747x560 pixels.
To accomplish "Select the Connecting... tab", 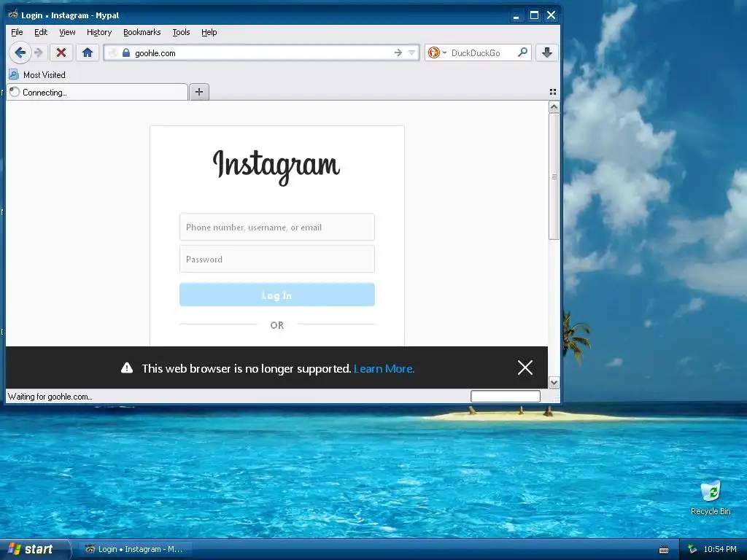I will [x=97, y=93].
